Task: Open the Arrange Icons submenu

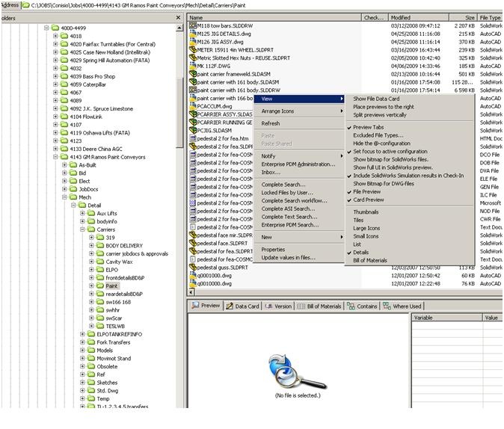Action: (x=299, y=111)
